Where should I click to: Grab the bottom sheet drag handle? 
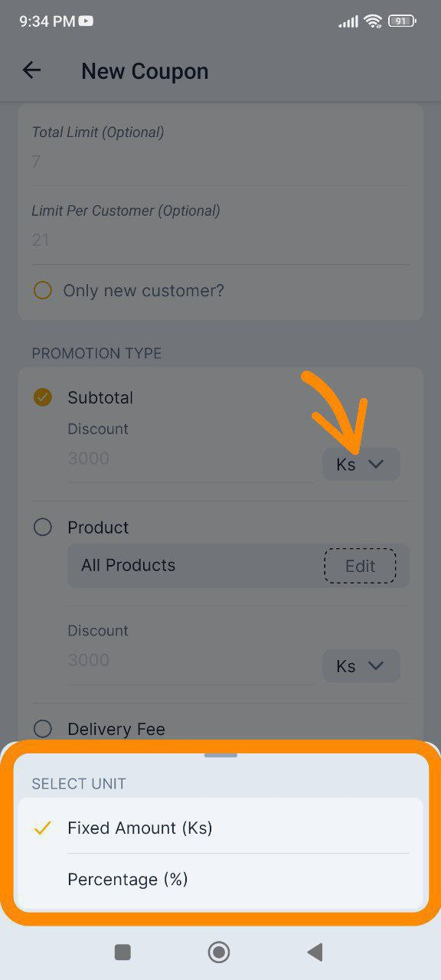[x=220, y=755]
